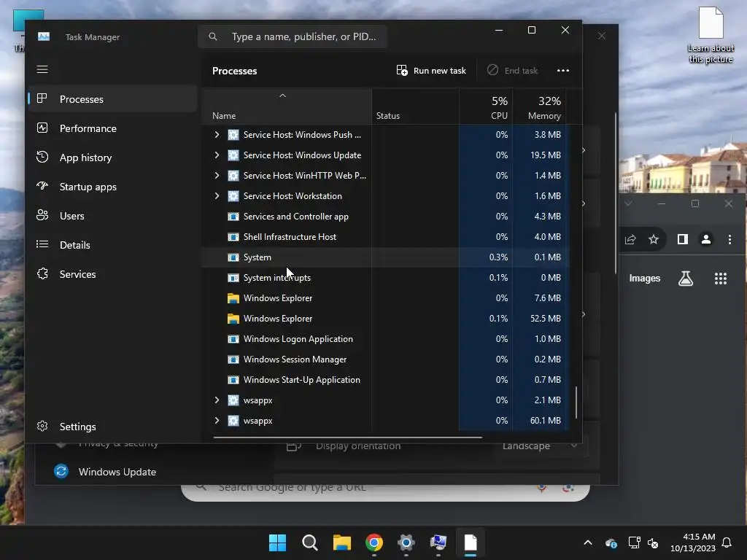Expand Service Host: Workstation row
Image resolution: width=747 pixels, height=560 pixels.
click(217, 195)
